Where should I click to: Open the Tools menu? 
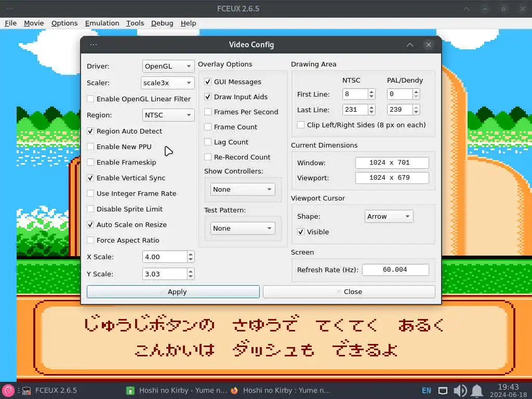[x=135, y=23]
